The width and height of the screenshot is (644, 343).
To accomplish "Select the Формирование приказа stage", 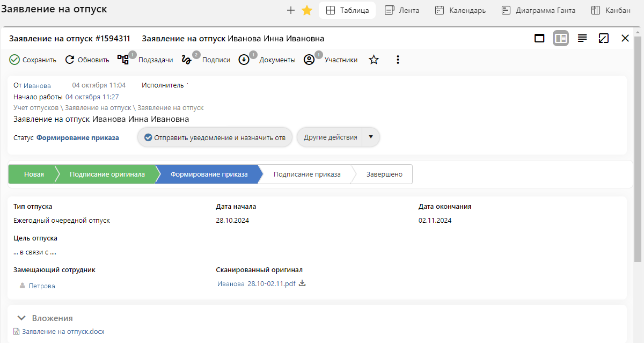I will [209, 174].
